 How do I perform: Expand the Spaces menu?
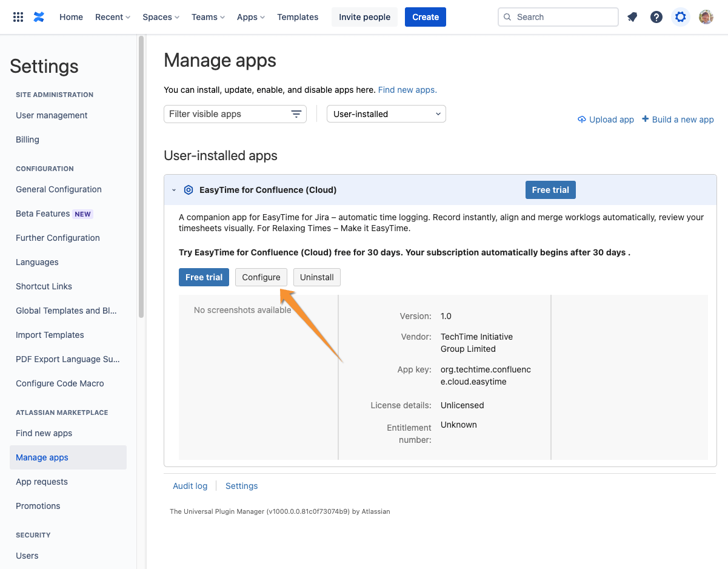[161, 17]
